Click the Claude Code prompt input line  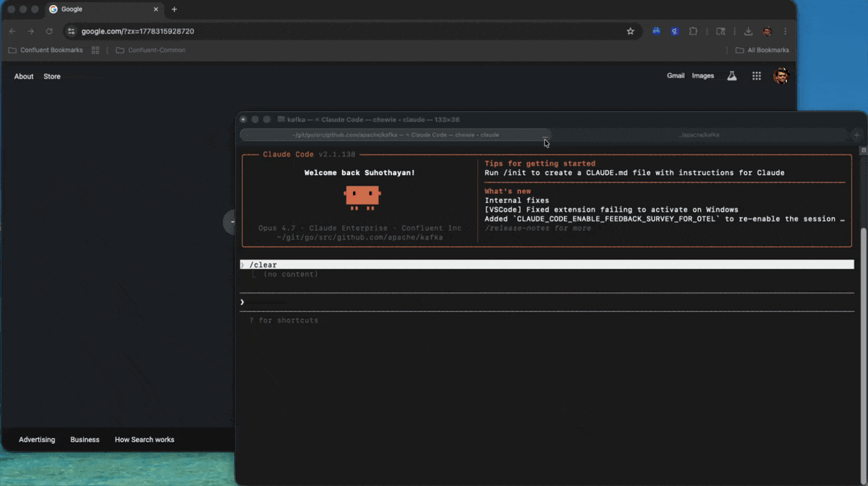tap(547, 302)
